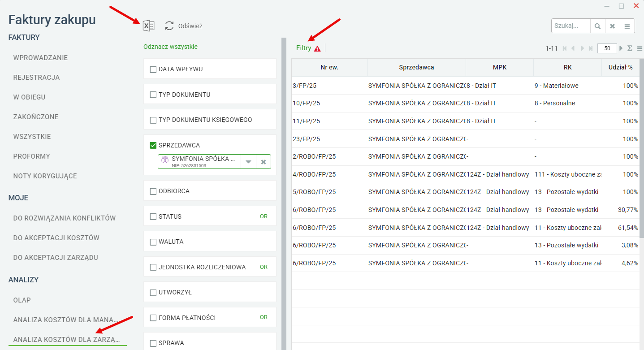
Task: Toggle OR operator for JEDNOSTKA ROZLICZENIOWA
Action: pos(264,267)
